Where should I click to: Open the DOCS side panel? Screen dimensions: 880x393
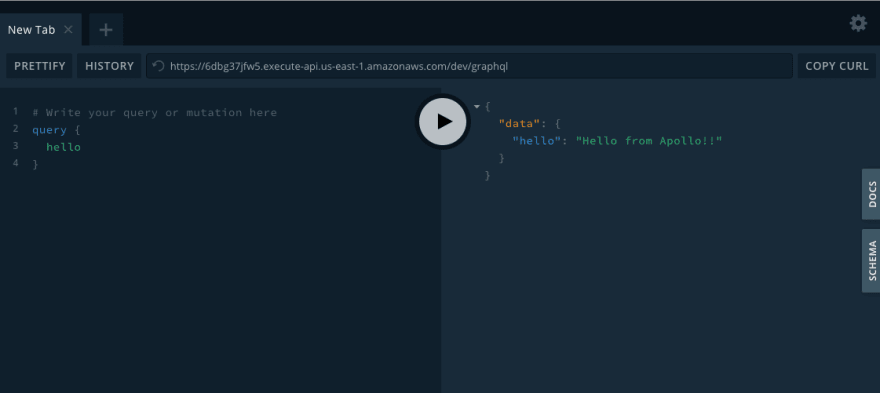point(872,194)
